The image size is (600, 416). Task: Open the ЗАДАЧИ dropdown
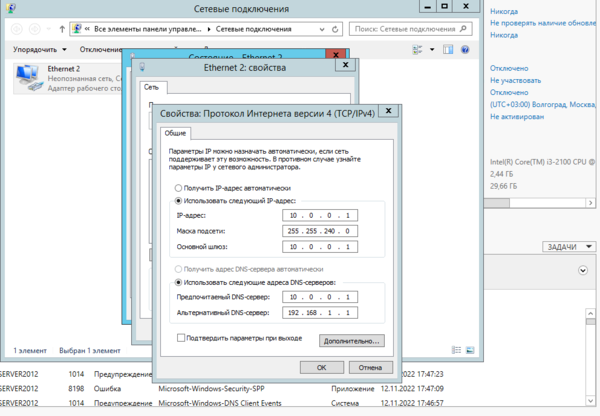pos(569,247)
